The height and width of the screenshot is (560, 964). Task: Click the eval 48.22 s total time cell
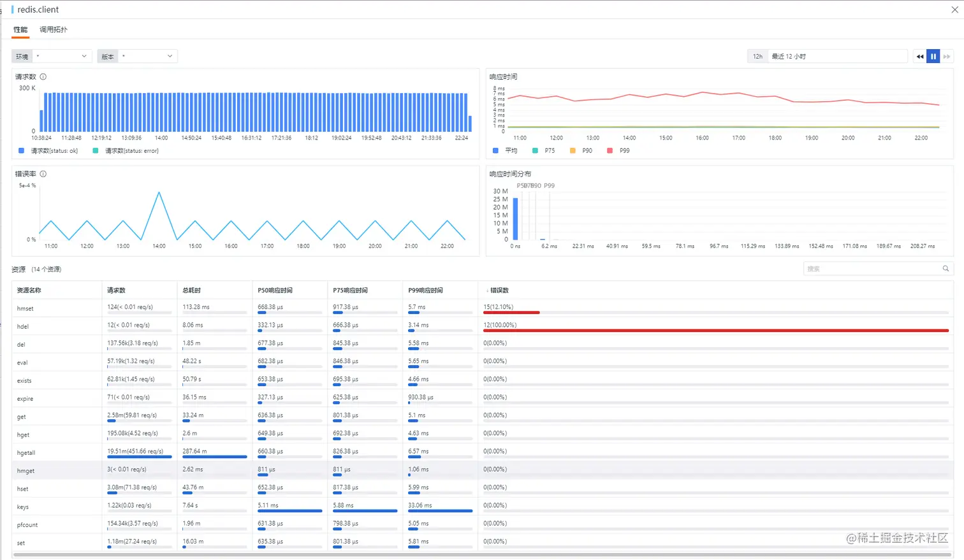click(214, 363)
